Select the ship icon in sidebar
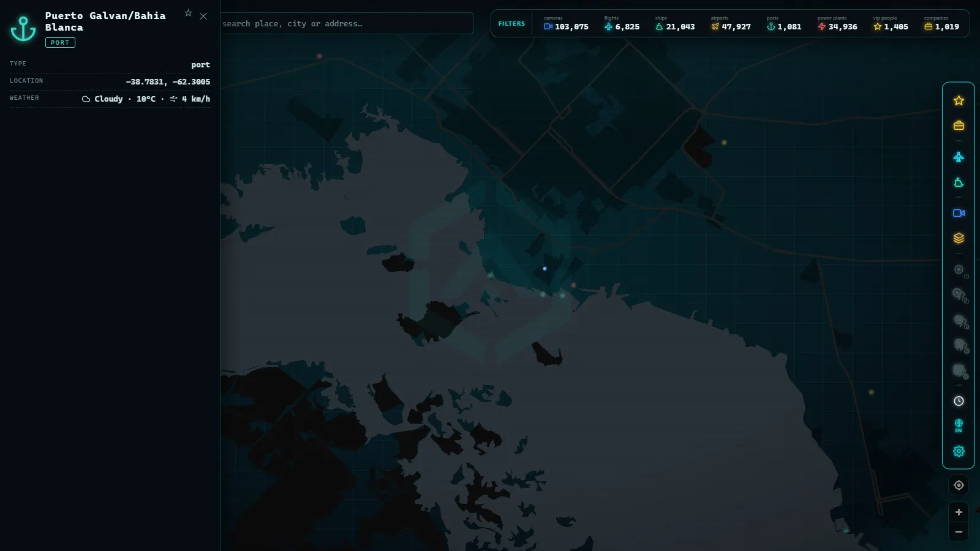This screenshot has height=551, width=980. point(959,182)
